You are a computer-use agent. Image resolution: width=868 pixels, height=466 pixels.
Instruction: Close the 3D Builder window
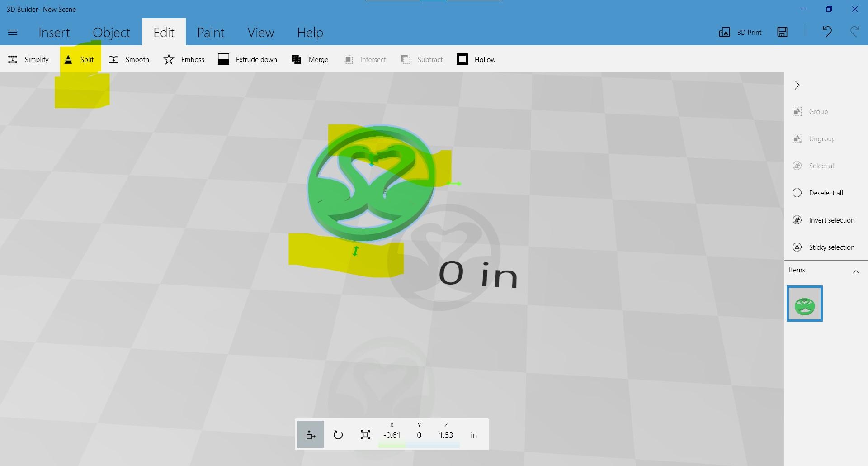click(855, 9)
